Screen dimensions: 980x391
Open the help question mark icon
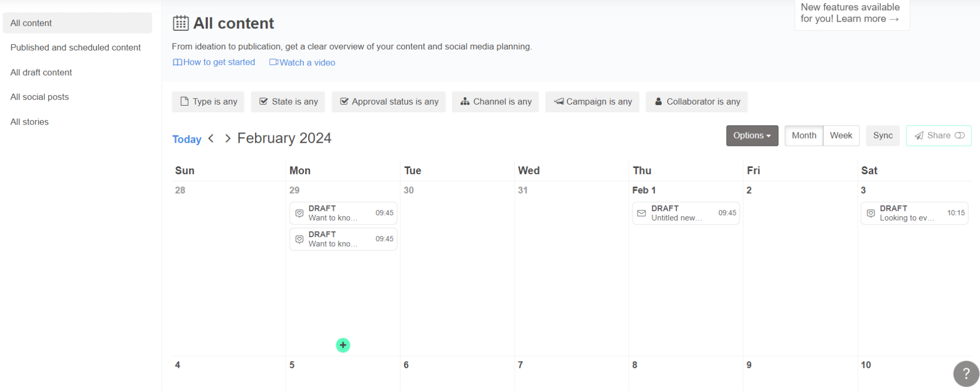click(x=966, y=373)
